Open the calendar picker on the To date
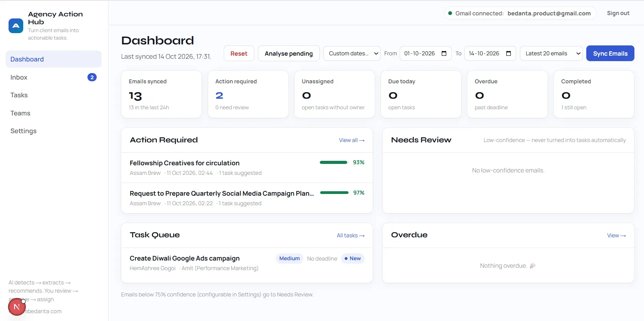The image size is (644, 321). 508,53
